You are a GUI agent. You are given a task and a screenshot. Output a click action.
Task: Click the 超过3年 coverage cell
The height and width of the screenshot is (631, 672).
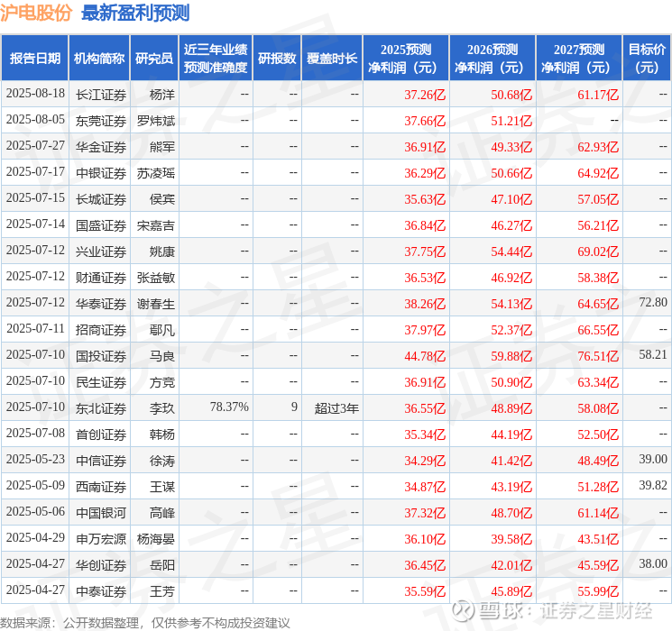coord(336,408)
